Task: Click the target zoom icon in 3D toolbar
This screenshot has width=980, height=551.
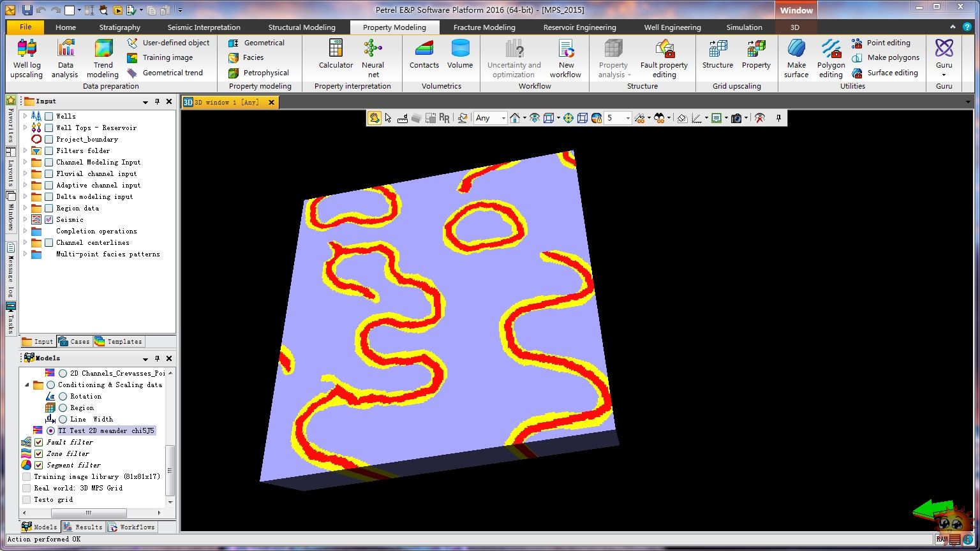Action: click(568, 118)
